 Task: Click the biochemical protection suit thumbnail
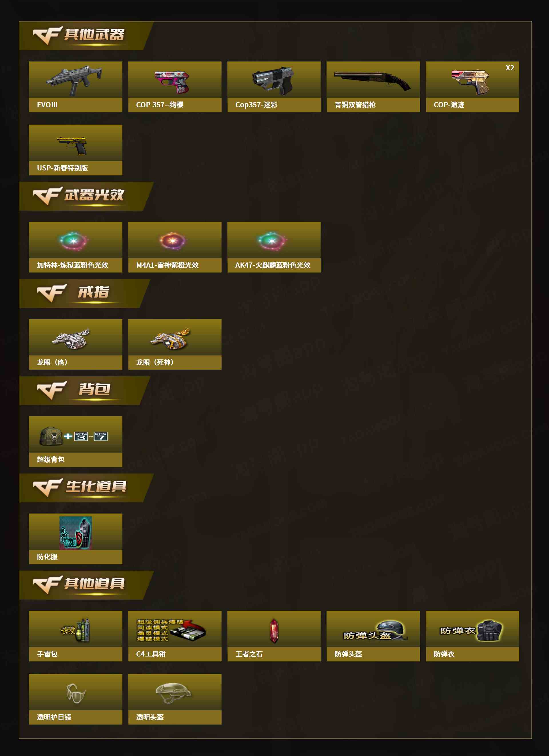coord(76,533)
